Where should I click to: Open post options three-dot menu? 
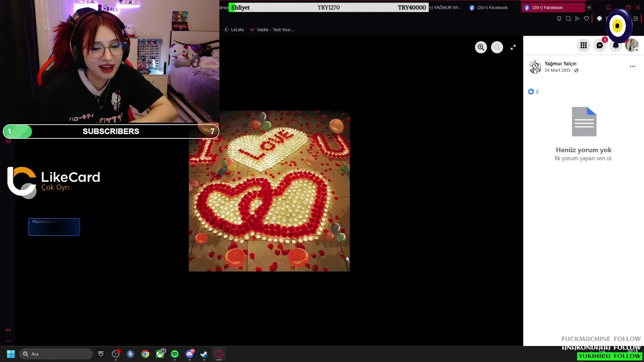[632, 66]
